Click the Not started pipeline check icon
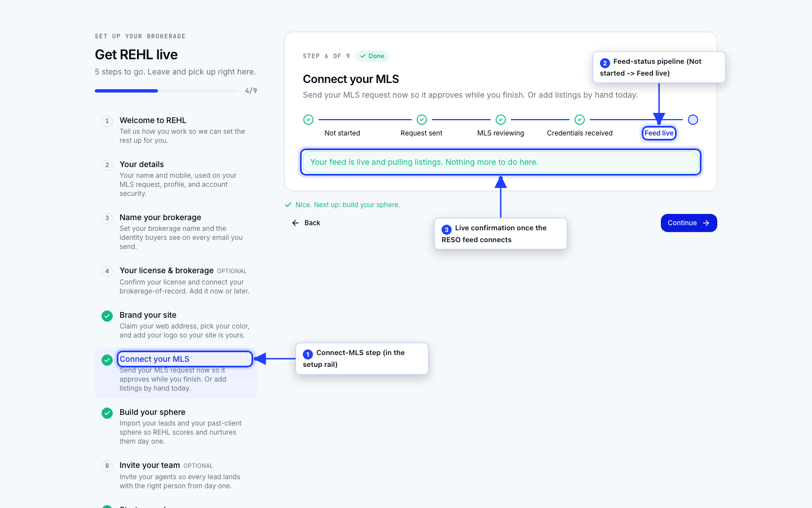Image resolution: width=812 pixels, height=508 pixels. 308,120
